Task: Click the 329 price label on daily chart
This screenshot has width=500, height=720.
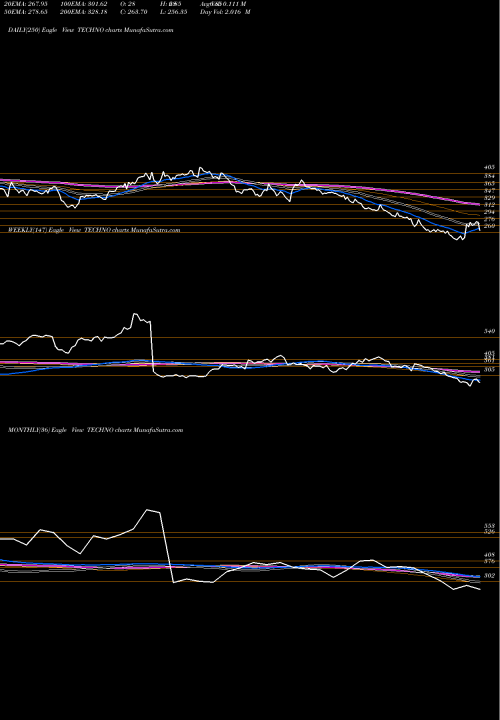Action: point(489,197)
